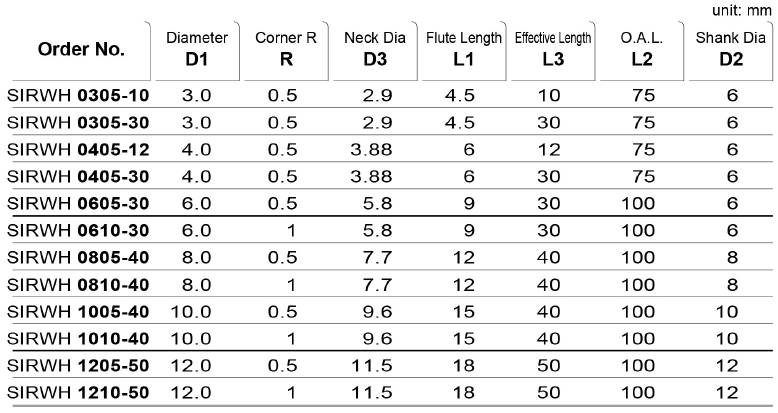Screen dimensions: 778x413
Task: Click order number SIRWH 0305-10
Action: tap(78, 95)
